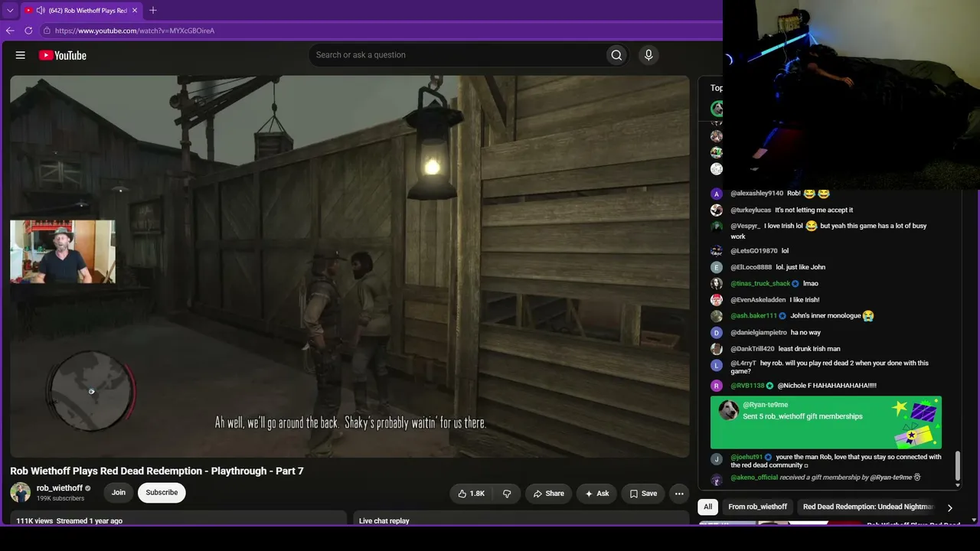
Task: Click the 111K views description line
Action: 70,521
